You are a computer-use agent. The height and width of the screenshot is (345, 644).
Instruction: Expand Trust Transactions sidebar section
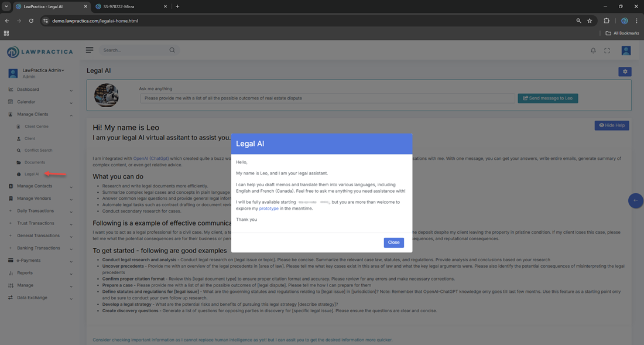40,223
